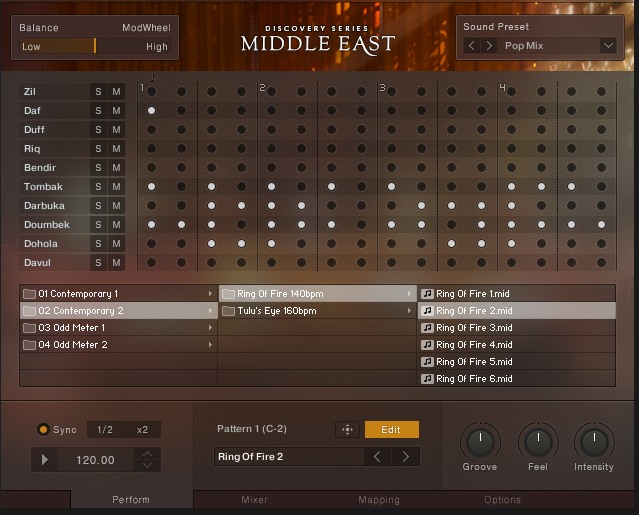Mute the Doumbek instrument
The image size is (639, 515).
(117, 225)
